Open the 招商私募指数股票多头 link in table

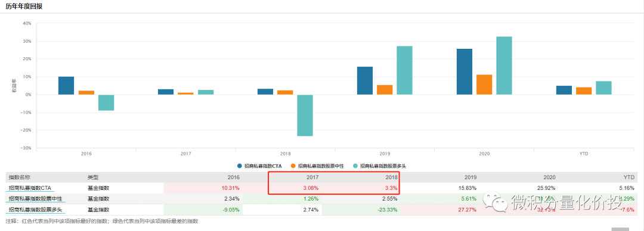(35, 210)
